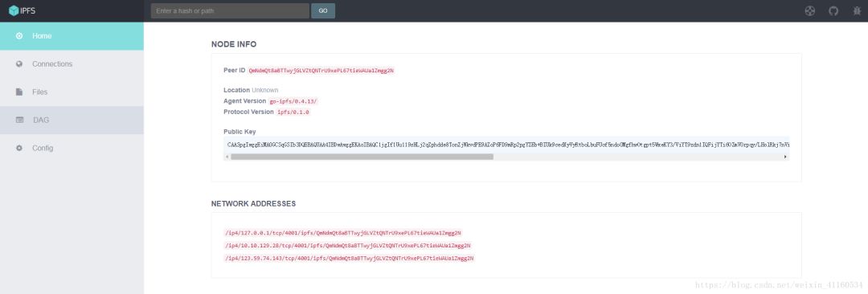Open the Home menu item
The height and width of the screenshot is (294, 868).
pos(72,36)
